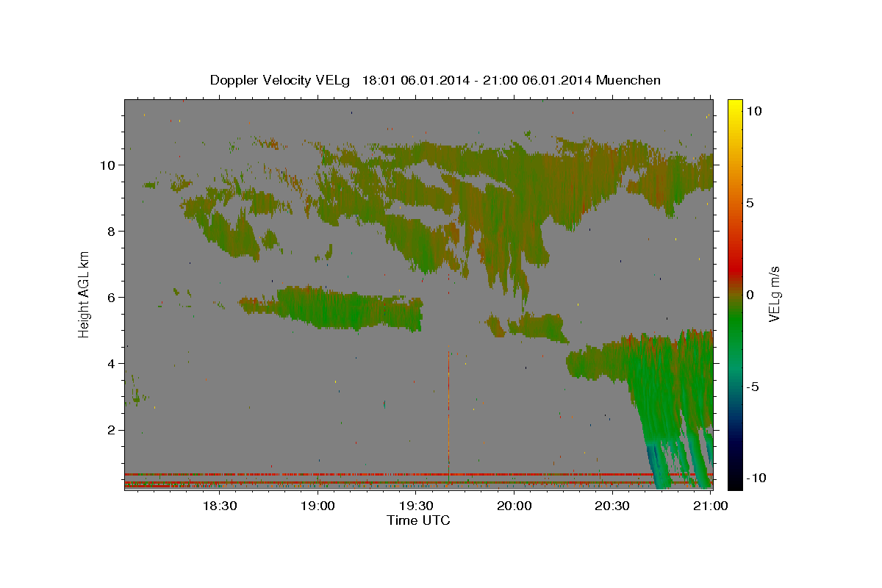Viewport: 882px width, 588px height.
Task: Click the 19:30 time tick label
Action: click(416, 506)
